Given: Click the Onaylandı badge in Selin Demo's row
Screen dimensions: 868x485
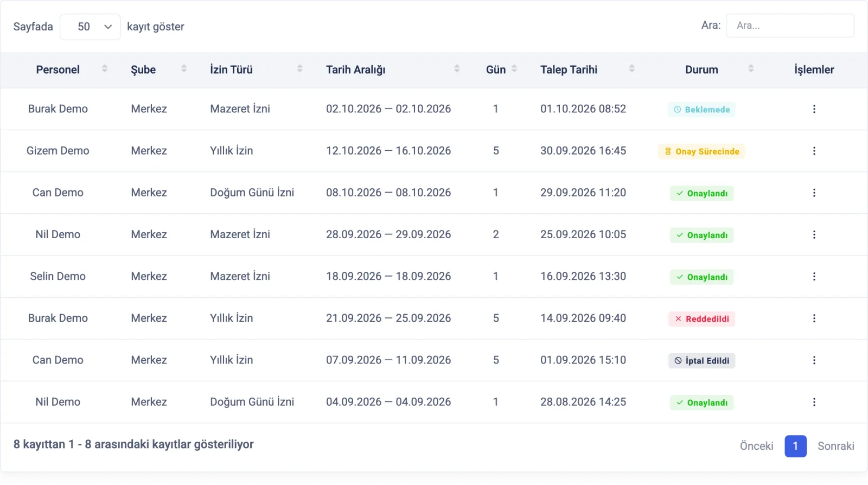Looking at the screenshot, I should pyautogui.click(x=701, y=277).
